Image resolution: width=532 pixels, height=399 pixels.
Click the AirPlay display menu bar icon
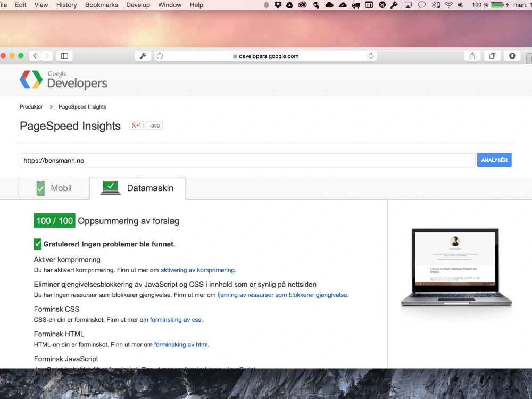pos(408,5)
